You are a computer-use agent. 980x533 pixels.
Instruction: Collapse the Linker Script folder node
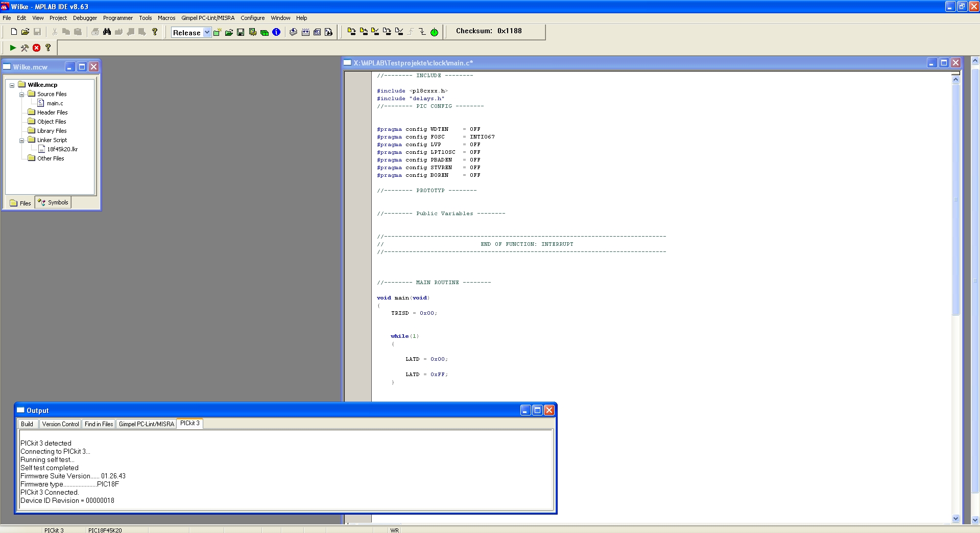[22, 140]
